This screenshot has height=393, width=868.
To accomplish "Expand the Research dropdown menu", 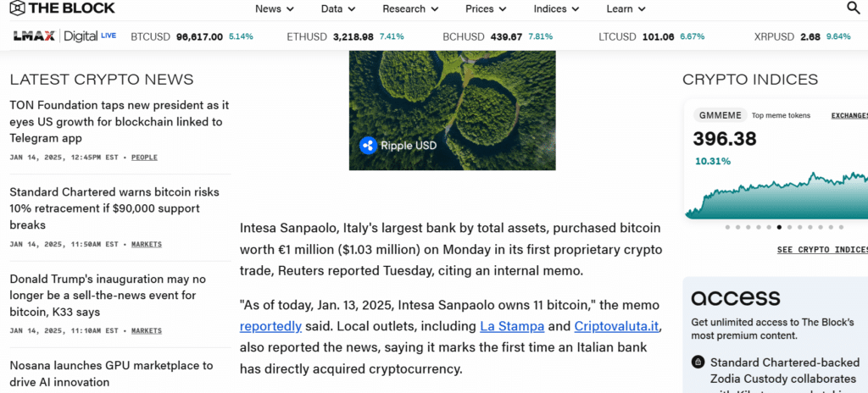I will tap(411, 8).
